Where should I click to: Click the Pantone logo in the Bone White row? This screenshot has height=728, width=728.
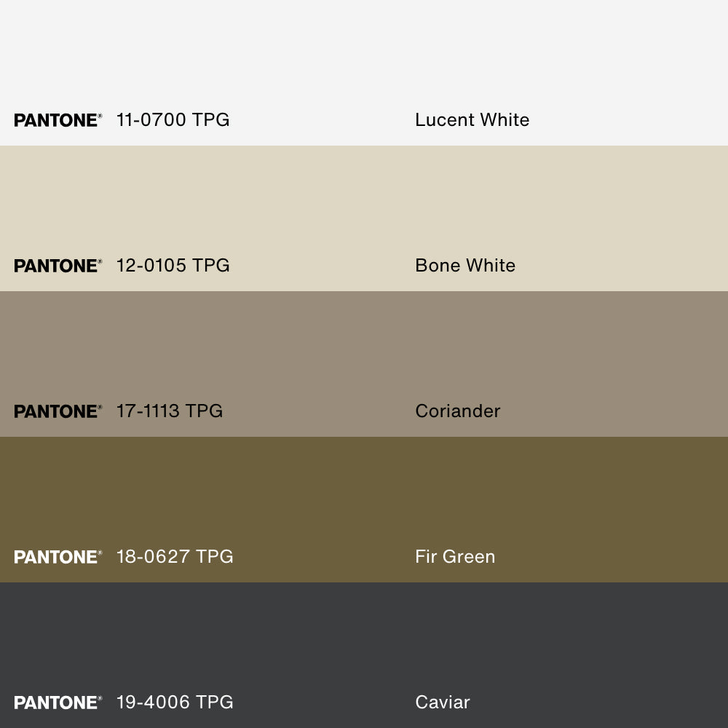(x=58, y=266)
